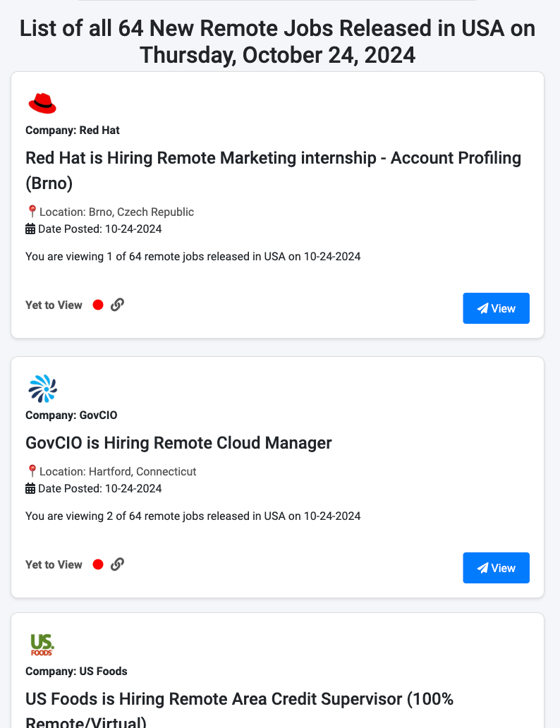Click the Red Hat company logo
560x728 pixels.
[42, 103]
